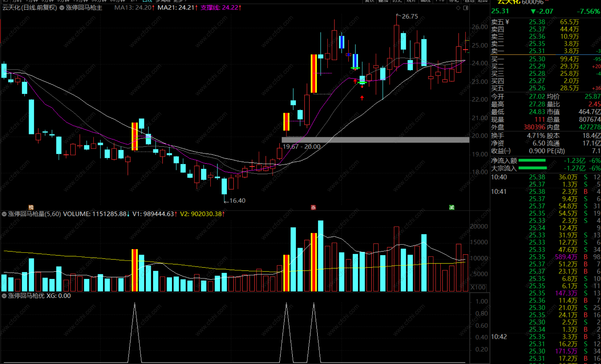Click the ¥ icon beside 卖五
The image size is (601, 364).
pos(507,22)
